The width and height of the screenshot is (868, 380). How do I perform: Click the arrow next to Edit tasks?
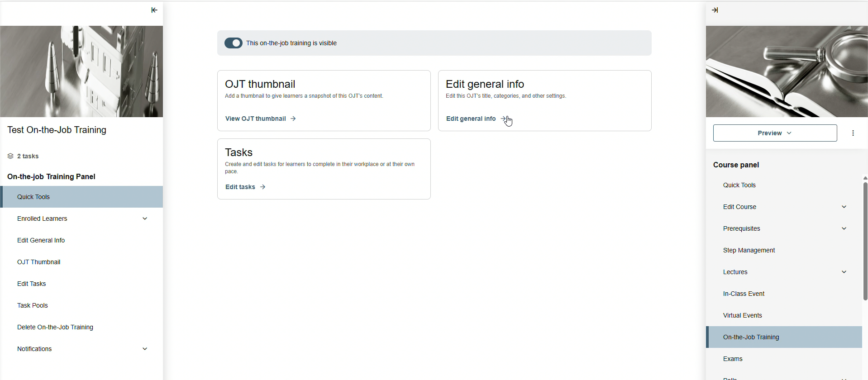[263, 187]
